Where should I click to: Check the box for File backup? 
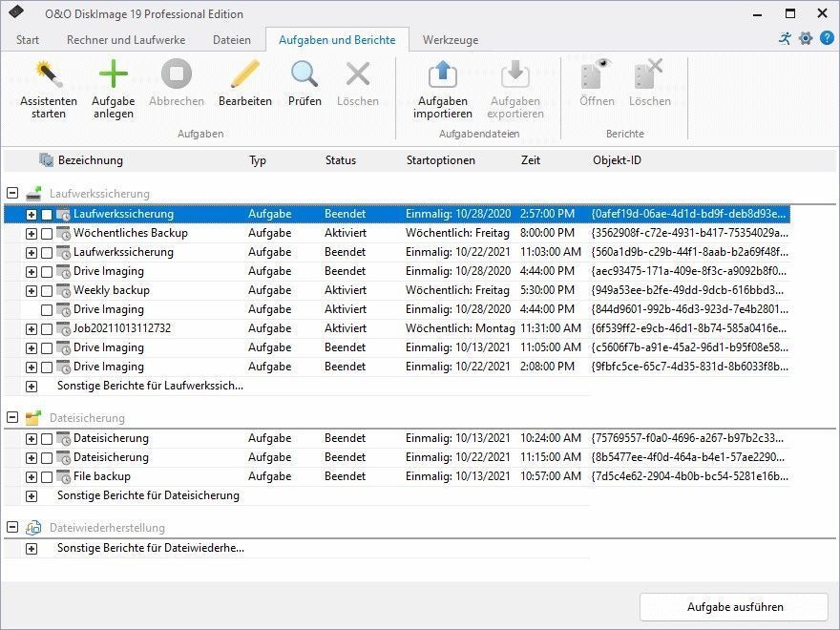[x=47, y=476]
